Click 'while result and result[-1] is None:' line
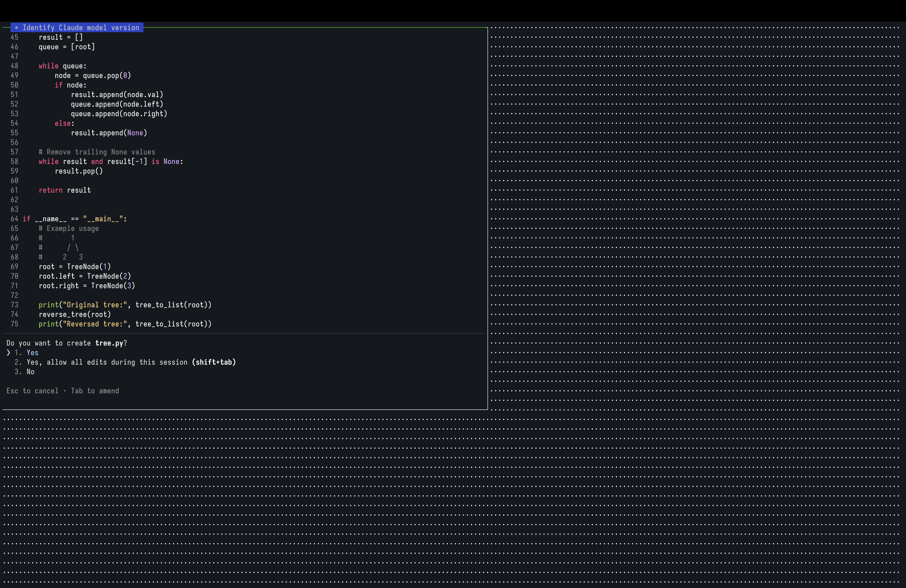Viewport: 906px width, 588px height. [111, 162]
